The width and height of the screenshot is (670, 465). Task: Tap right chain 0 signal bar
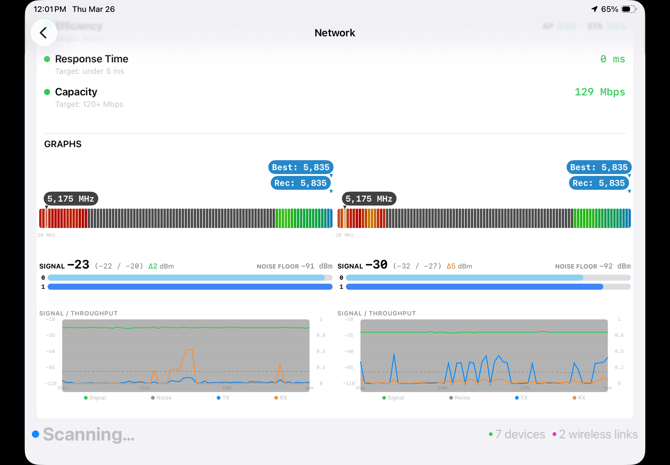(x=488, y=278)
